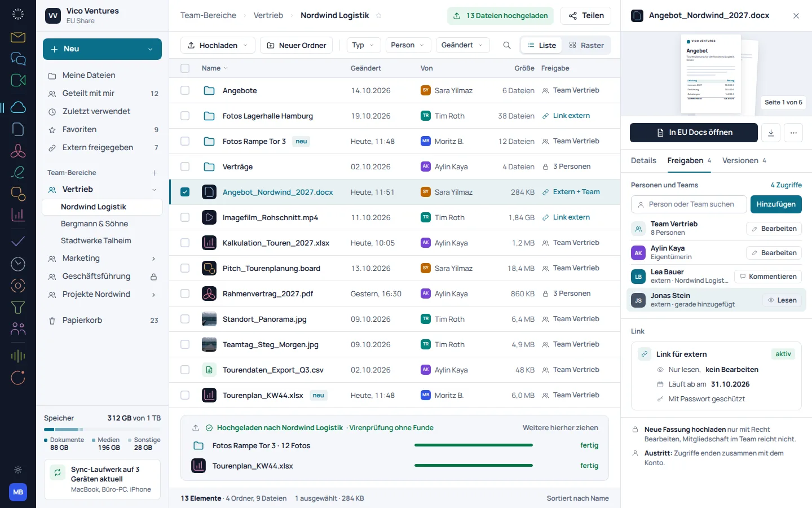This screenshot has height=508, width=812.
Task: Toggle the select-all checkbox in the header
Action: coord(185,68)
